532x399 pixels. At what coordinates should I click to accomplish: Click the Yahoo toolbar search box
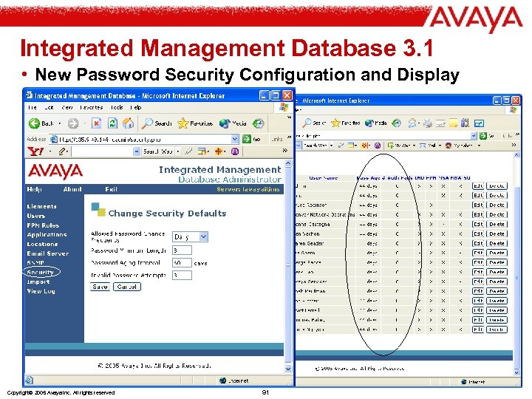tap(101, 151)
